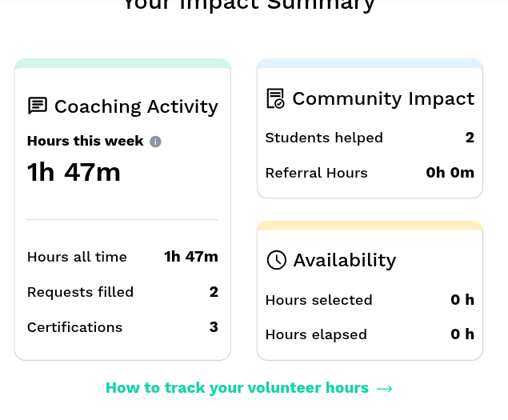Click the green bar atop the Coaching card
508x420 pixels.
point(122,63)
